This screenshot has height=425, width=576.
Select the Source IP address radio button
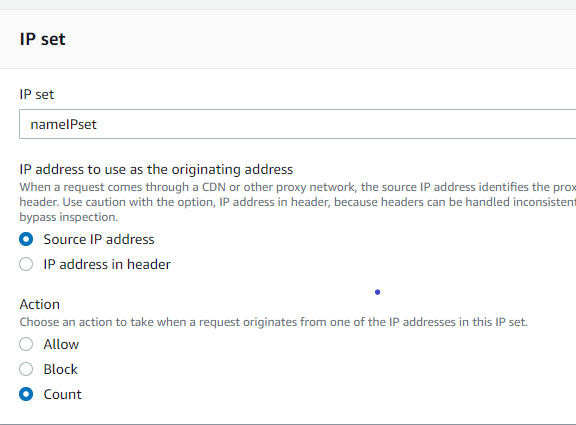click(26, 239)
